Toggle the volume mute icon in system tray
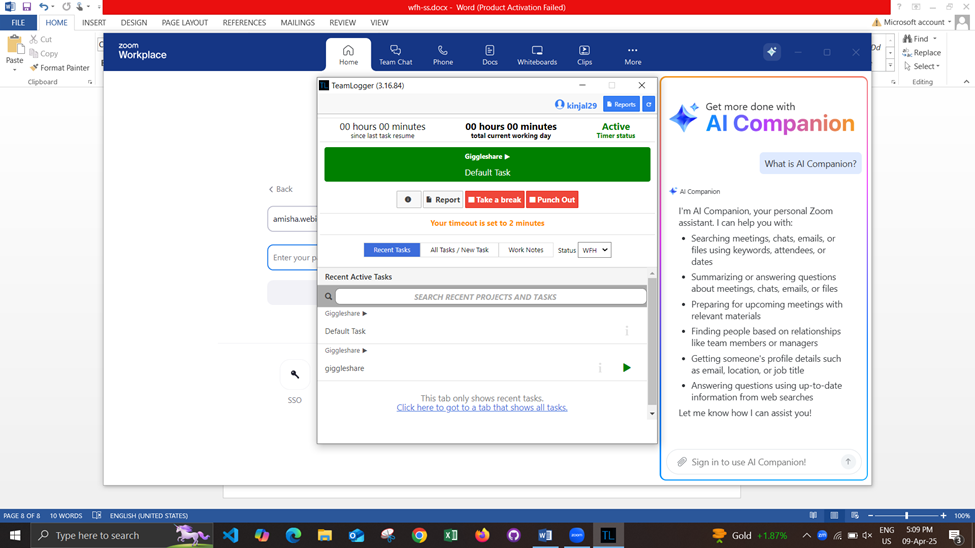Image resolution: width=975 pixels, height=548 pixels. tap(867, 535)
